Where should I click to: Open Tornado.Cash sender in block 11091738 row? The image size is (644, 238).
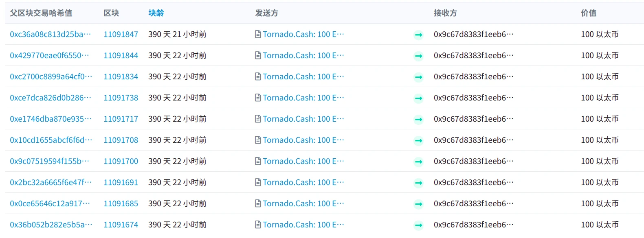tap(303, 98)
